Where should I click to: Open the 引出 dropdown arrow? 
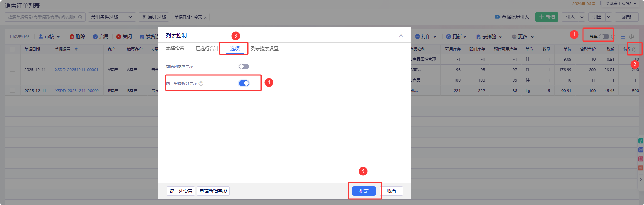(x=608, y=17)
